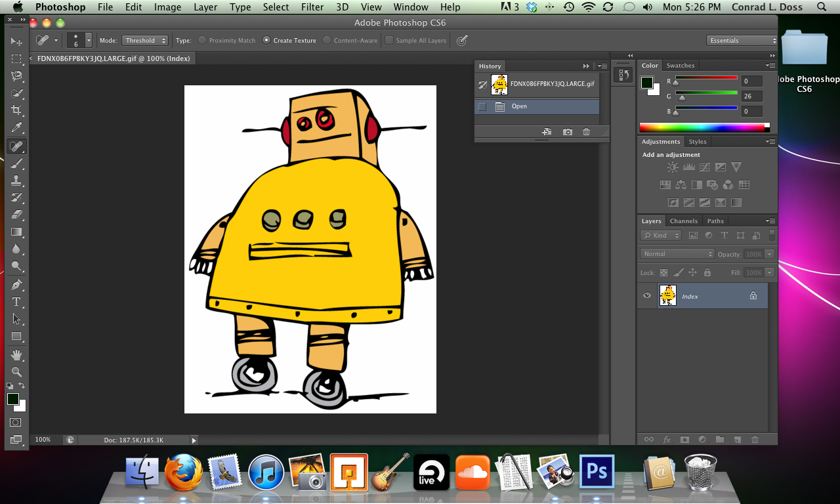
Task: Select the Eyedropper tool
Action: coord(16,128)
